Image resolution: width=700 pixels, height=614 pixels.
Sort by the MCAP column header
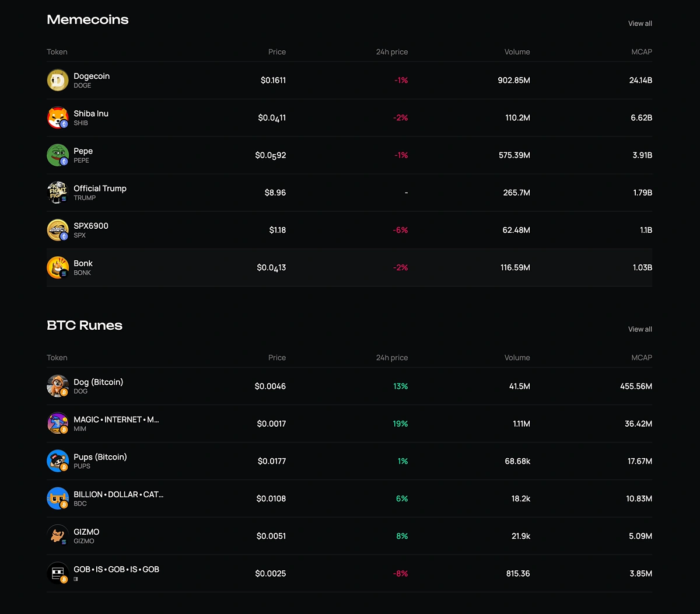642,51
